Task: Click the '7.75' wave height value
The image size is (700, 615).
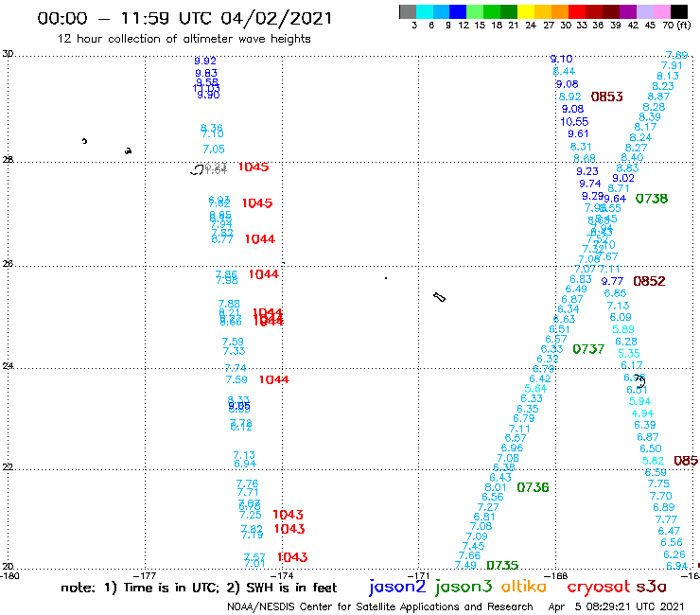Action: coord(658,483)
